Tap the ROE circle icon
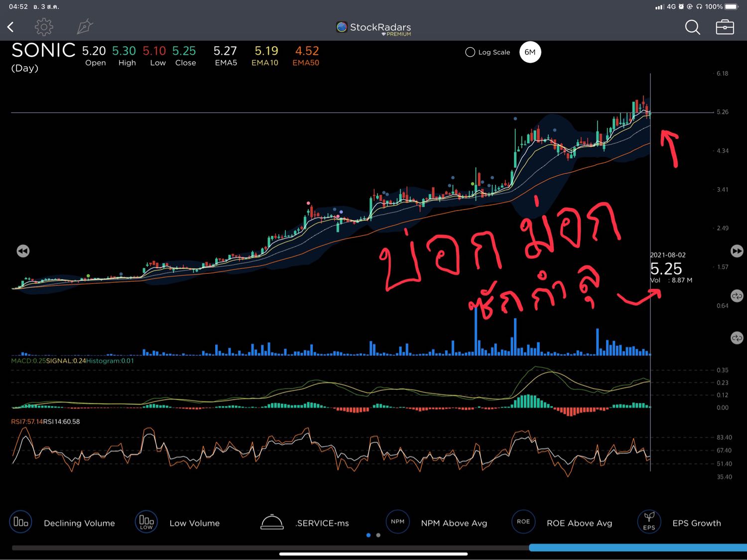 [523, 522]
